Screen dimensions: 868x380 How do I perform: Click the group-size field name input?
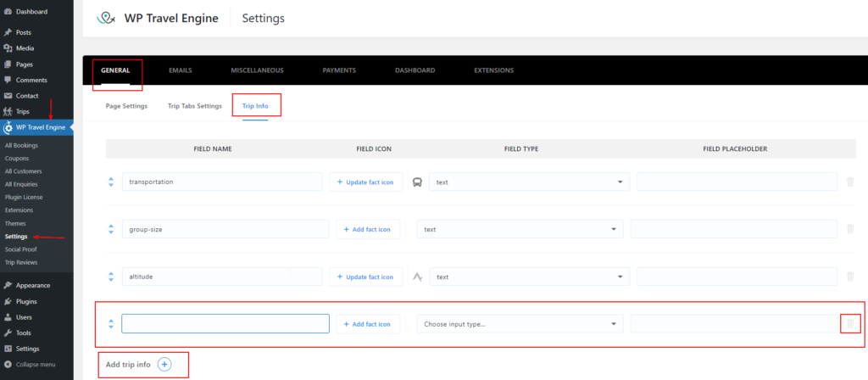tap(225, 229)
